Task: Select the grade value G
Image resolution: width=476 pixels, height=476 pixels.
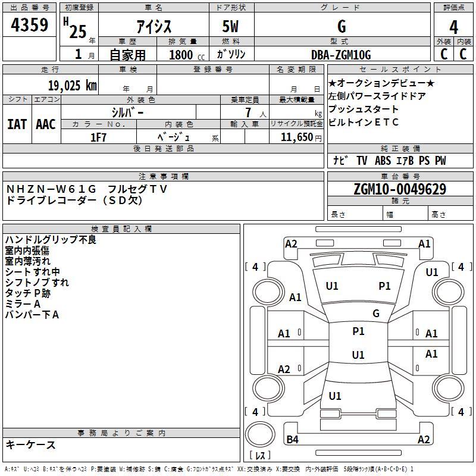Action: click(x=342, y=26)
